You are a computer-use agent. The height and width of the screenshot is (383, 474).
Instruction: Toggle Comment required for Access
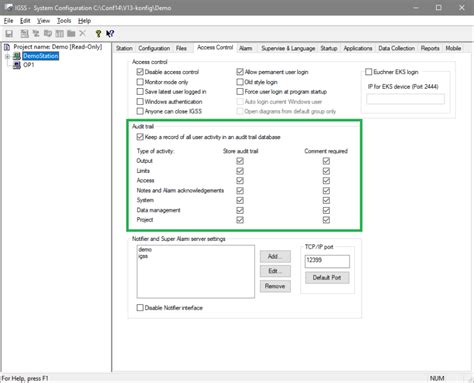click(326, 181)
